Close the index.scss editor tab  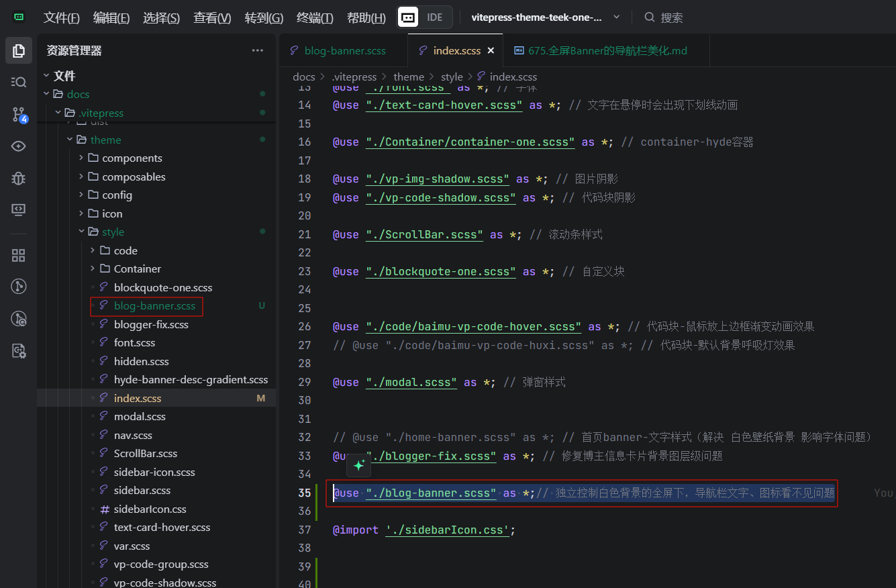coord(491,50)
